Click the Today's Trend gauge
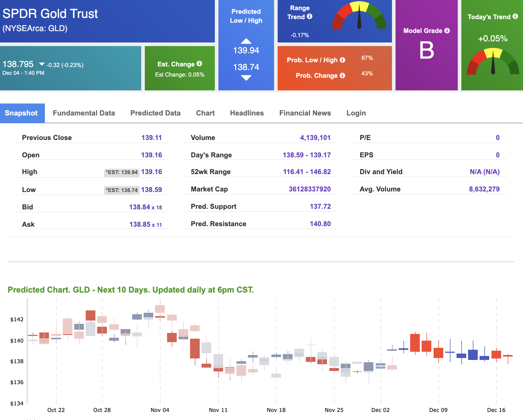The image size is (523, 420). pyautogui.click(x=493, y=62)
